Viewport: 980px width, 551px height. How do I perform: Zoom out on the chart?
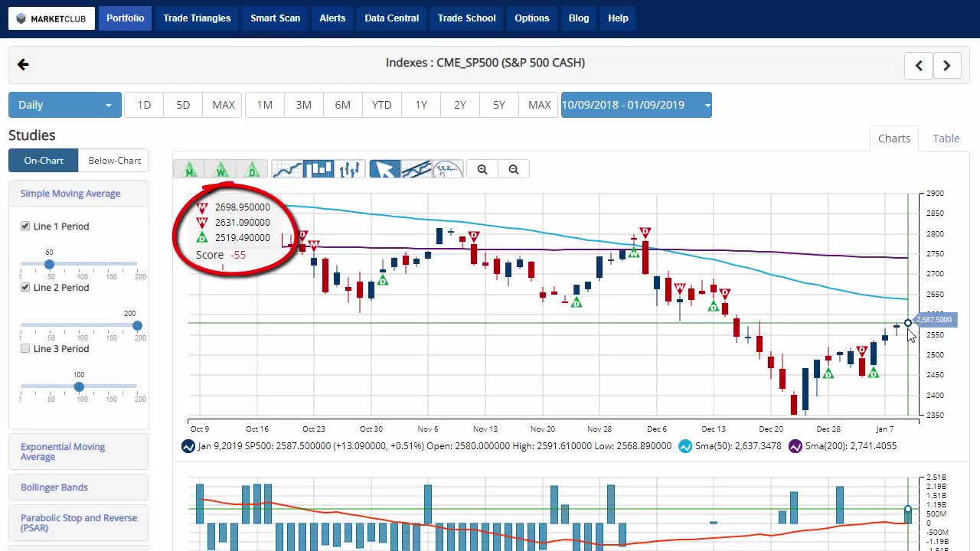pyautogui.click(x=514, y=169)
